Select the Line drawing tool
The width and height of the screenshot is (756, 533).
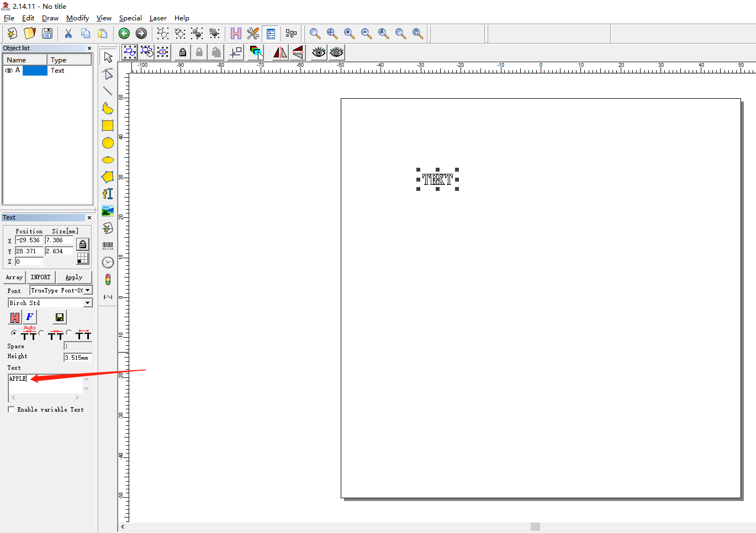pyautogui.click(x=108, y=91)
